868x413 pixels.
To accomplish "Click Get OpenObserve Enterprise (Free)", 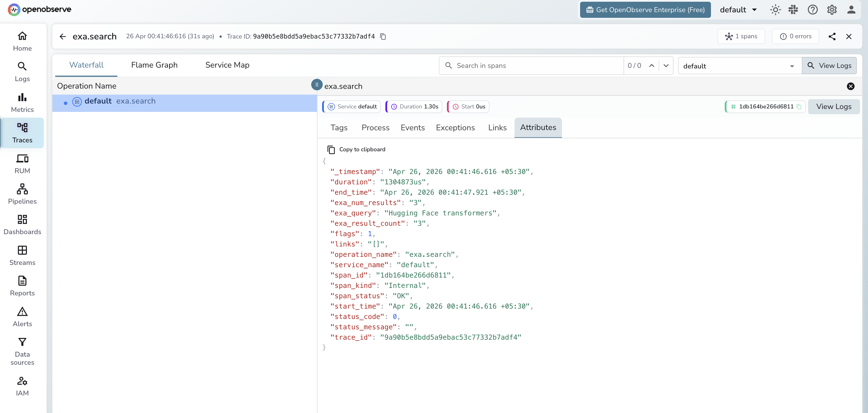I will click(645, 10).
